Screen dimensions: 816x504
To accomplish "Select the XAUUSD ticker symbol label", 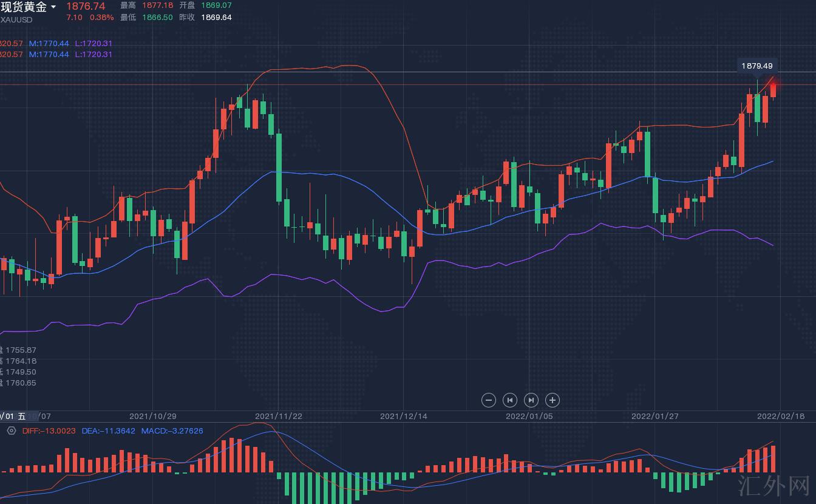I will click(x=17, y=19).
